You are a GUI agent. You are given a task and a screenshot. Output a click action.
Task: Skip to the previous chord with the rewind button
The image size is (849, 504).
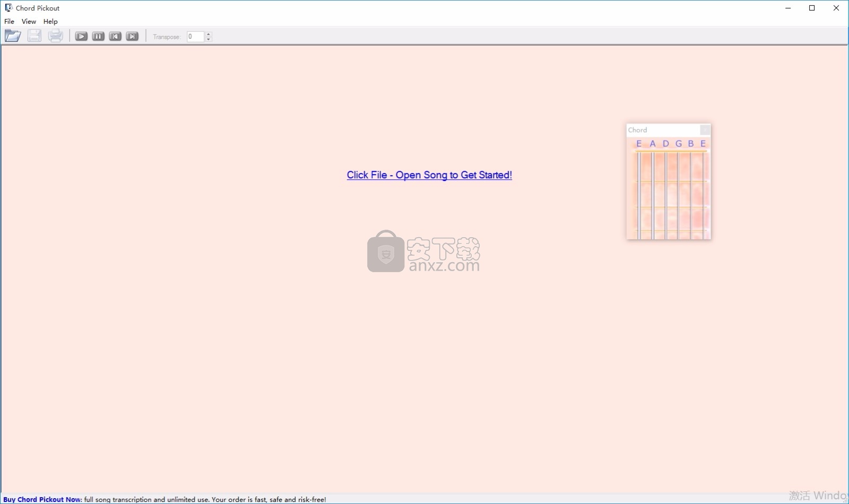[115, 37]
